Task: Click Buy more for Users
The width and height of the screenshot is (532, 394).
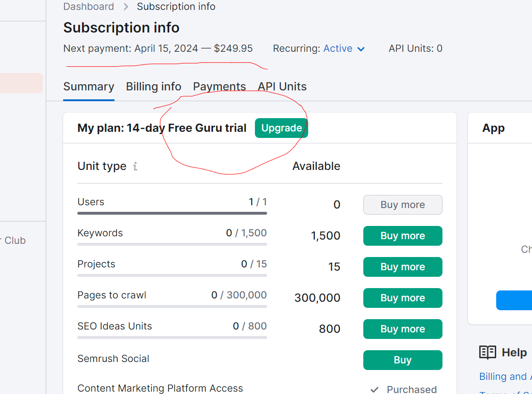Action: (x=403, y=205)
